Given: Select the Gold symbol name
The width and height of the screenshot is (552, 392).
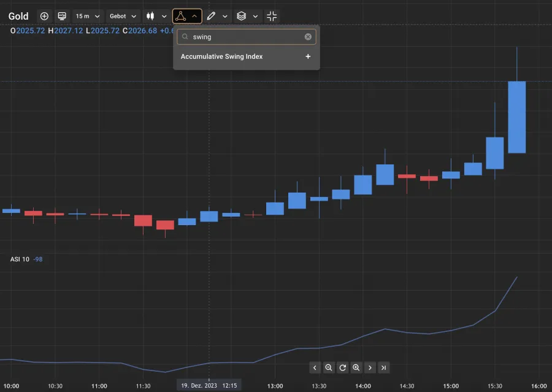Looking at the screenshot, I should 18,15.
